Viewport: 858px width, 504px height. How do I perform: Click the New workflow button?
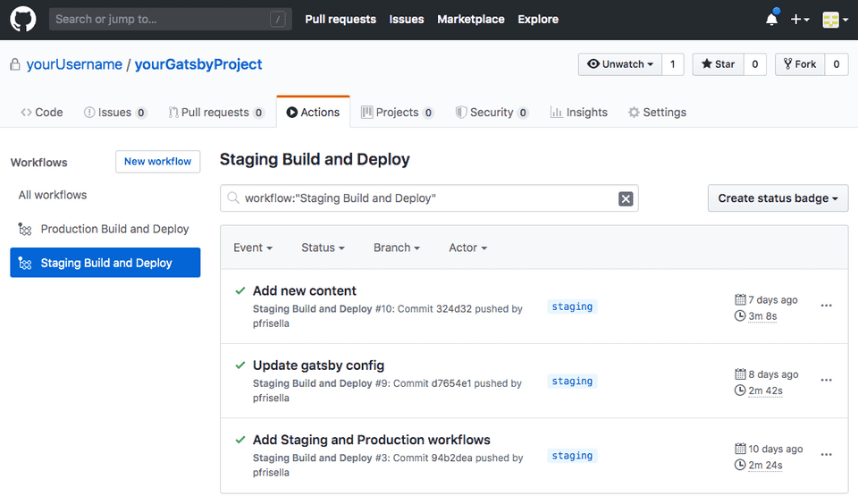tap(157, 162)
